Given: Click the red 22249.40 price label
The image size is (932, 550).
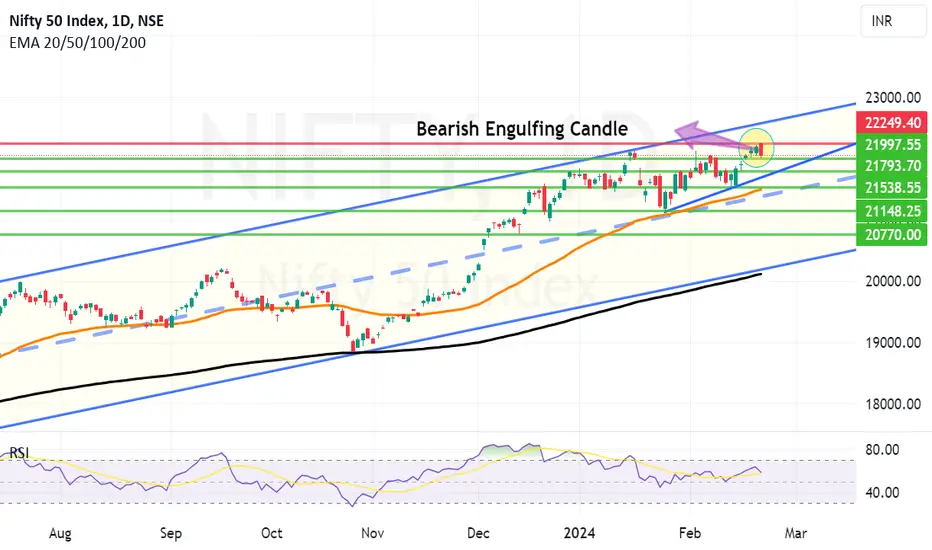Looking at the screenshot, I should coord(892,122).
